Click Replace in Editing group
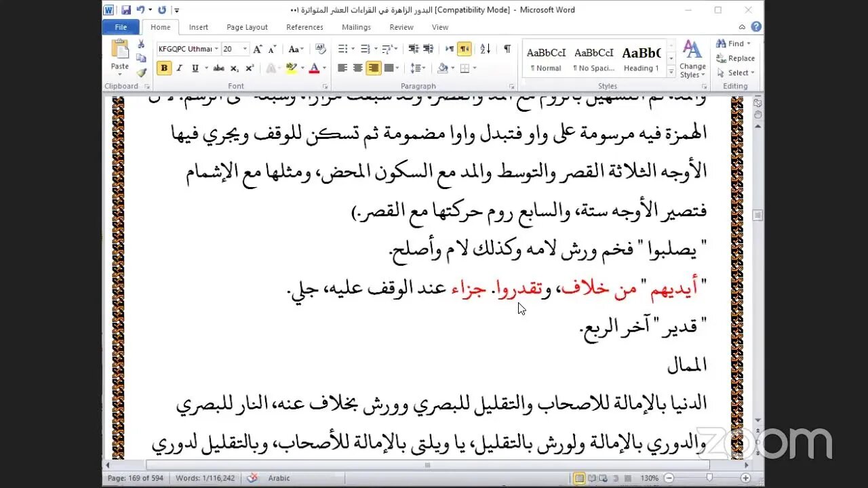This screenshot has height=488, width=868. click(736, 58)
